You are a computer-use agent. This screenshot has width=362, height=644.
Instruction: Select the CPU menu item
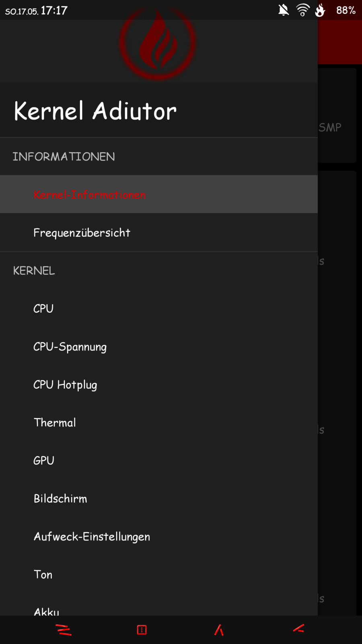43,309
